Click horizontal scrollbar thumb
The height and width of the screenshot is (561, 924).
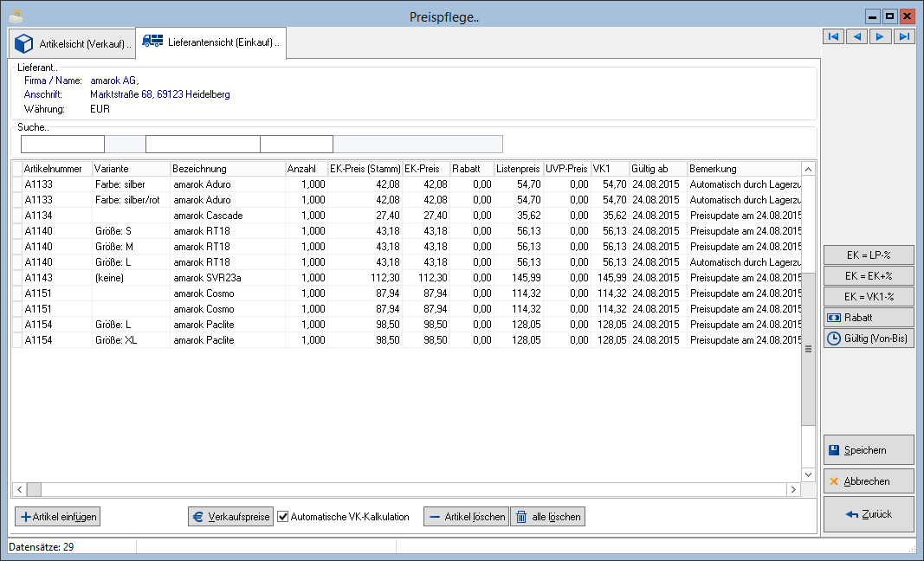(x=34, y=489)
